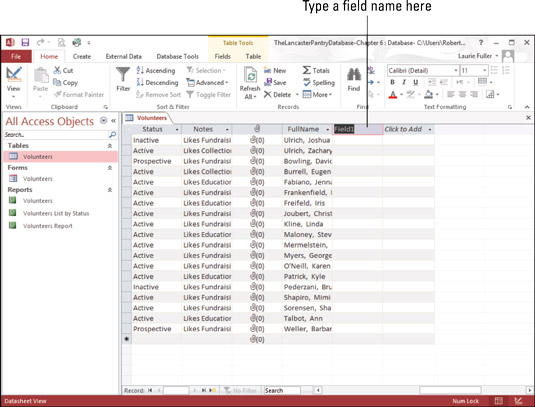Screen dimensions: 535x407
Task: Sort Ascending in Sort & Filter
Action: click(156, 71)
